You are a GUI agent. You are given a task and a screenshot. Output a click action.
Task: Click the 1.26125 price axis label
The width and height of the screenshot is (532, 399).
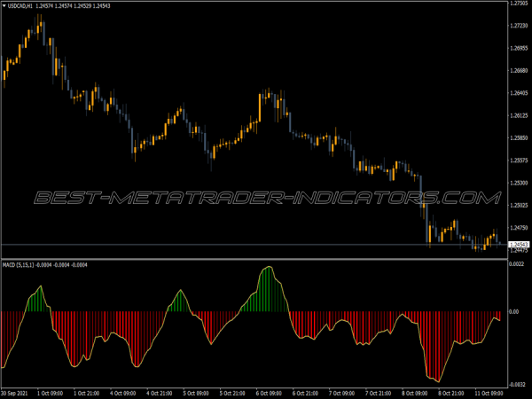click(519, 115)
